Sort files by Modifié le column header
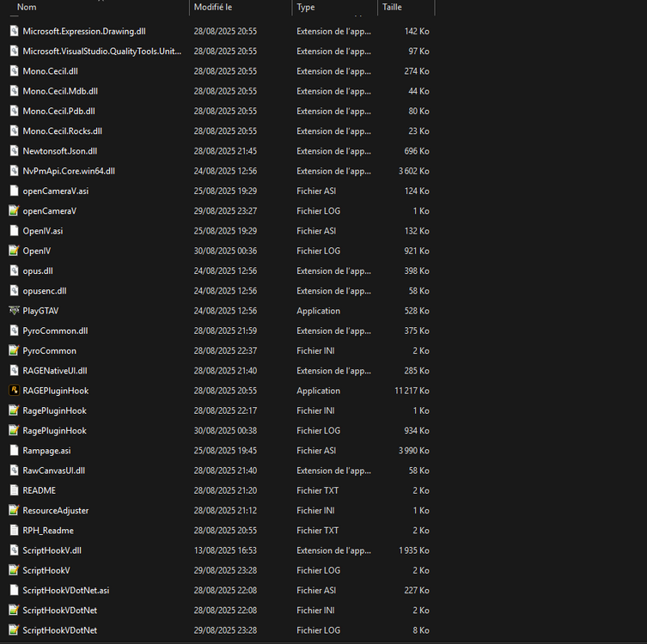 coord(213,7)
